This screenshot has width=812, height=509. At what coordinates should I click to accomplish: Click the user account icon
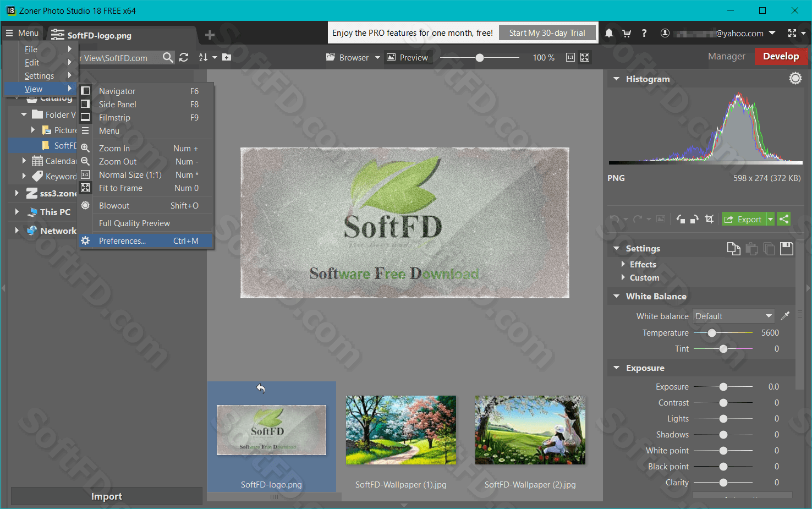click(665, 33)
